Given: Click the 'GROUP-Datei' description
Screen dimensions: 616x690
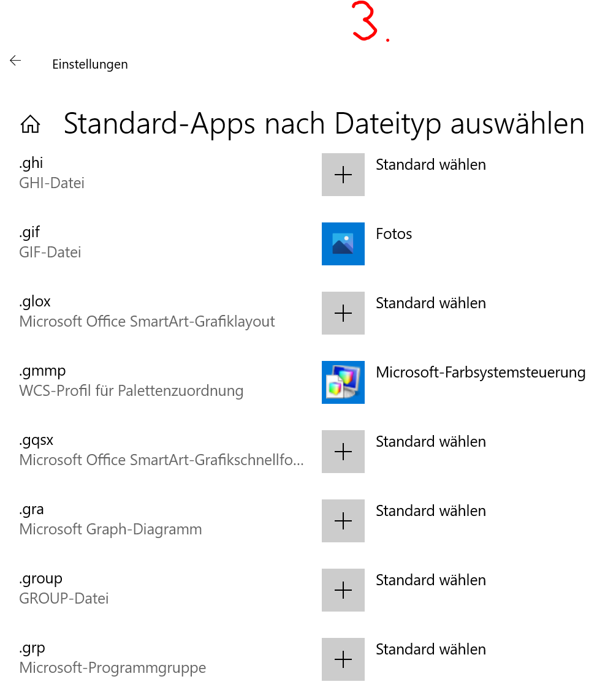Looking at the screenshot, I should (64, 599).
